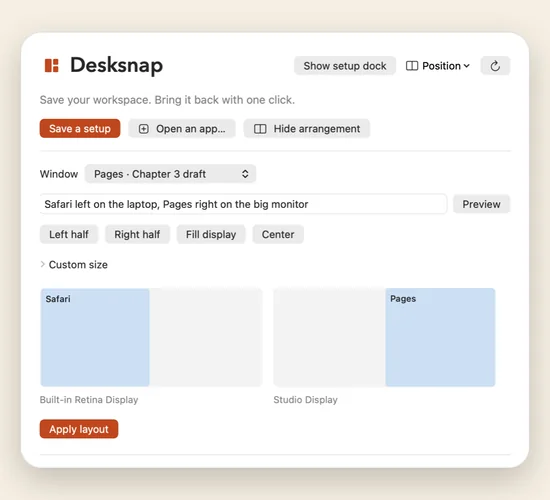The width and height of the screenshot is (550, 500).
Task: Choose the Left half preset
Action: point(69,234)
